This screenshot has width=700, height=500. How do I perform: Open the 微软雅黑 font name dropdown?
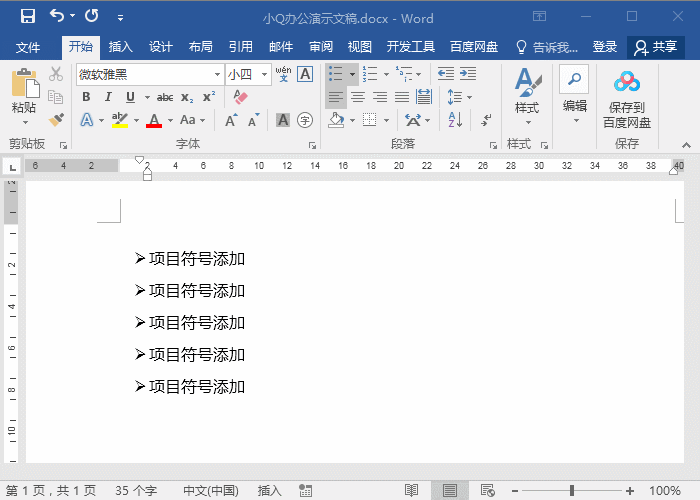[x=217, y=75]
